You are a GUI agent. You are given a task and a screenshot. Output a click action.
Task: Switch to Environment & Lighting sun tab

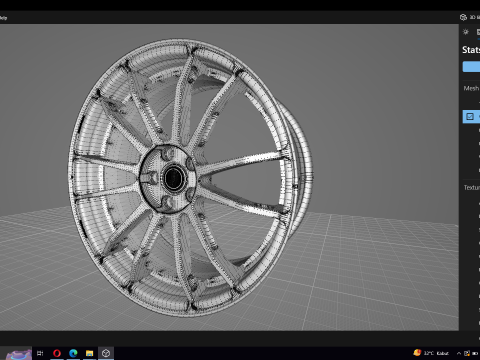pos(466,32)
